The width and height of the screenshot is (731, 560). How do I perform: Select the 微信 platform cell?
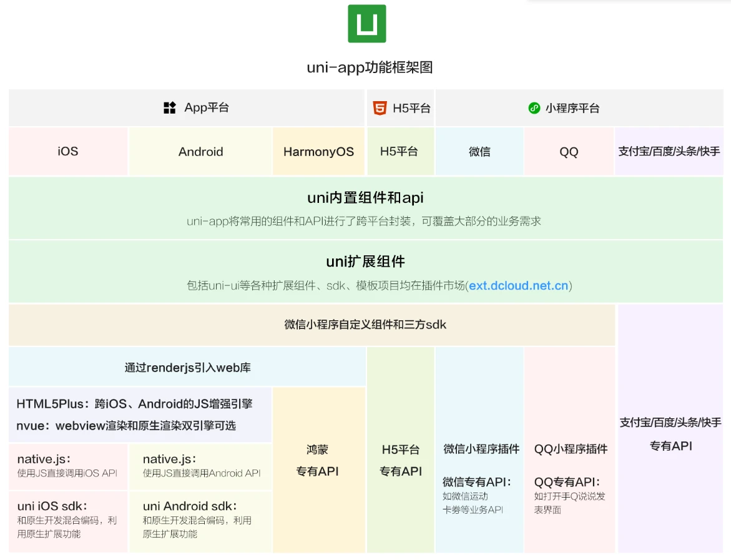[479, 151]
